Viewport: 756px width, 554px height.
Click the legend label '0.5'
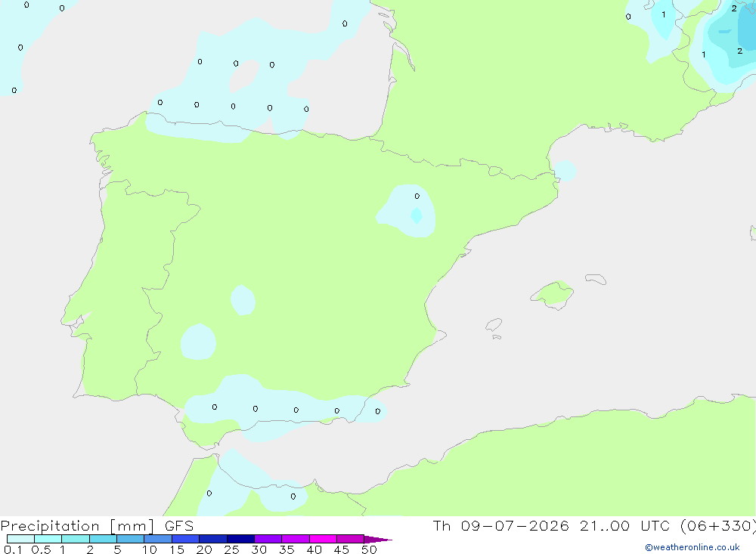tap(41, 549)
